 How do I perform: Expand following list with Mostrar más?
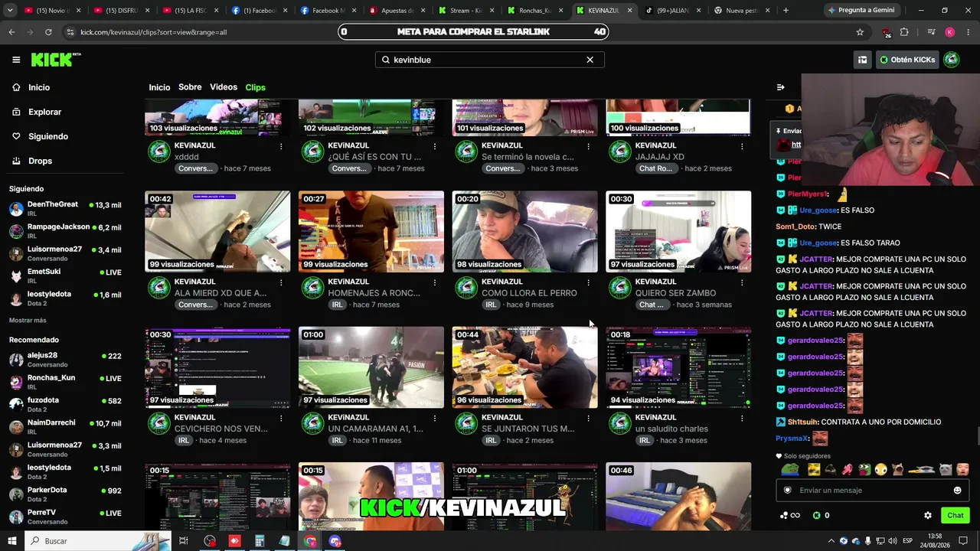coord(28,321)
